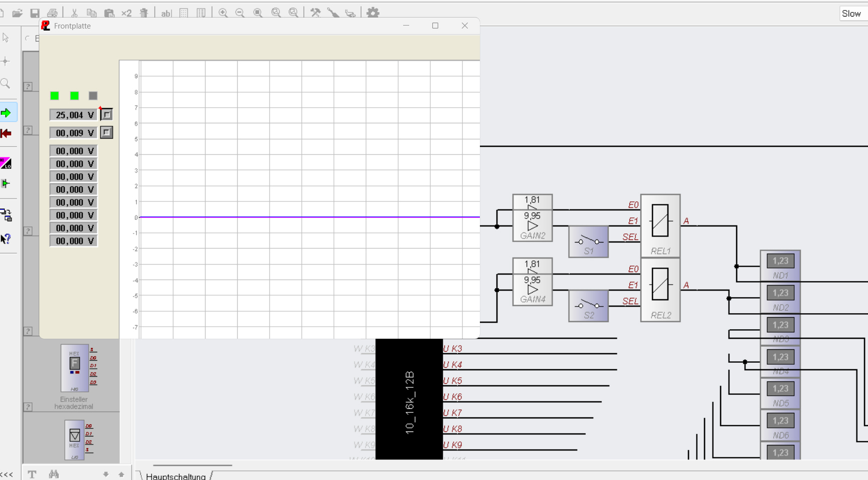Image resolution: width=868 pixels, height=480 pixels.
Task: Click the scissors cut icon in toolbar
Action: [x=74, y=13]
